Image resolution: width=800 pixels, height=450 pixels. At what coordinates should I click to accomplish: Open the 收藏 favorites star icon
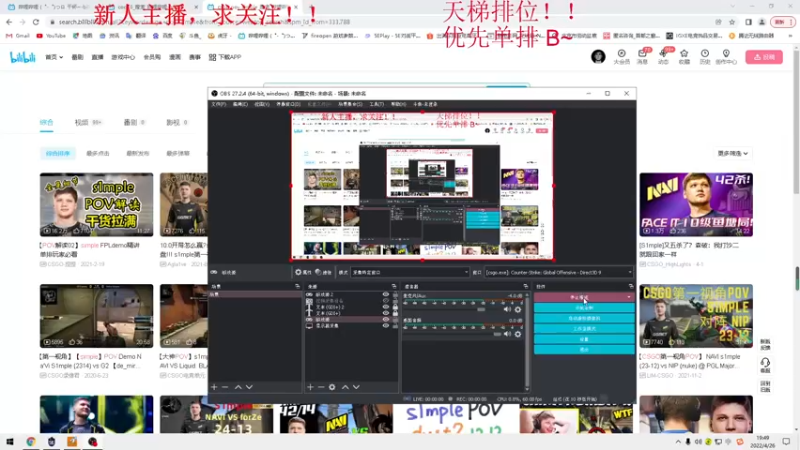point(684,57)
